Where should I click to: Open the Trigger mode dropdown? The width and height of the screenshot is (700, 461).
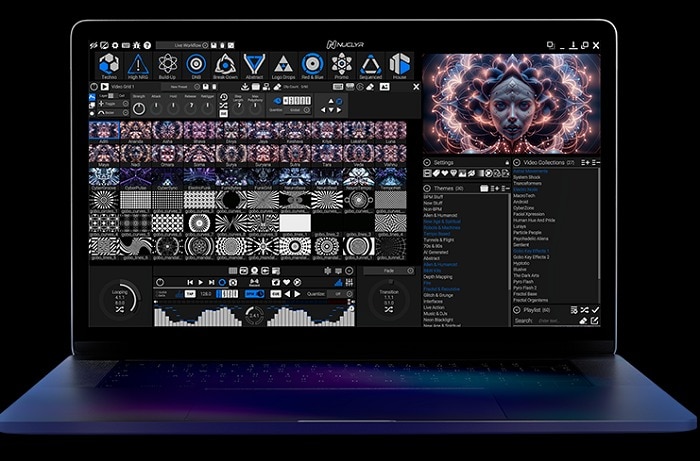tap(113, 104)
